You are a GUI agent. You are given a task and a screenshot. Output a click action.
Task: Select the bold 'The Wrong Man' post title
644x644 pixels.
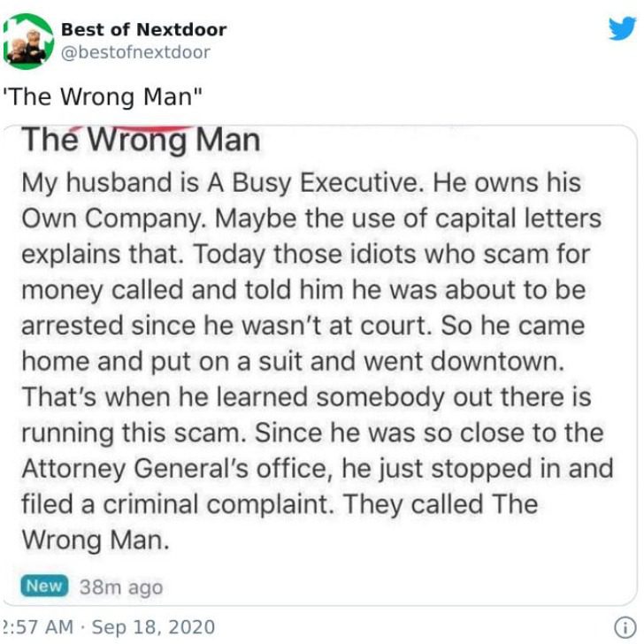coord(141,140)
